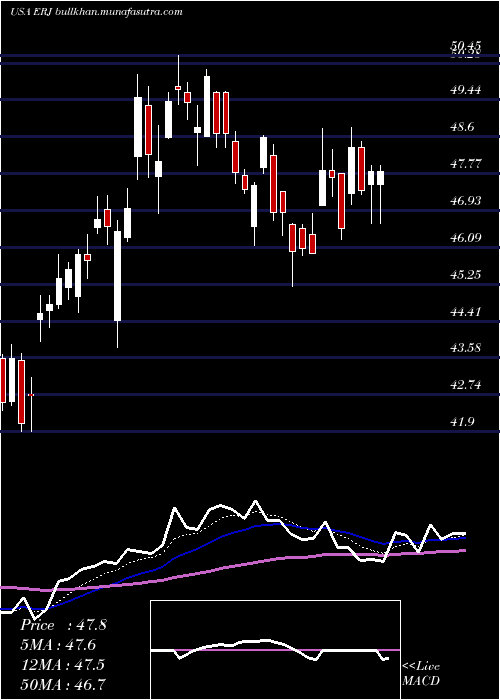Click the 50.45 top price label
The height and width of the screenshot is (700, 500).
click(x=466, y=46)
